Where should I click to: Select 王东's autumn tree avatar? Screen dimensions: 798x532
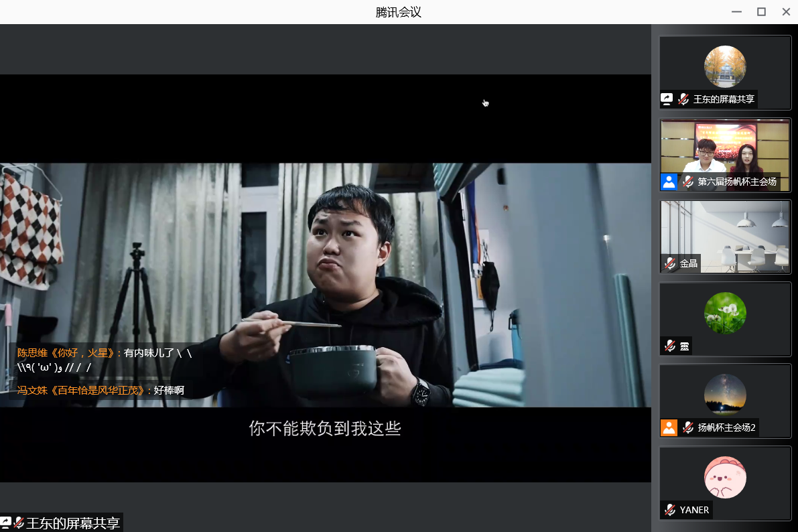point(725,66)
